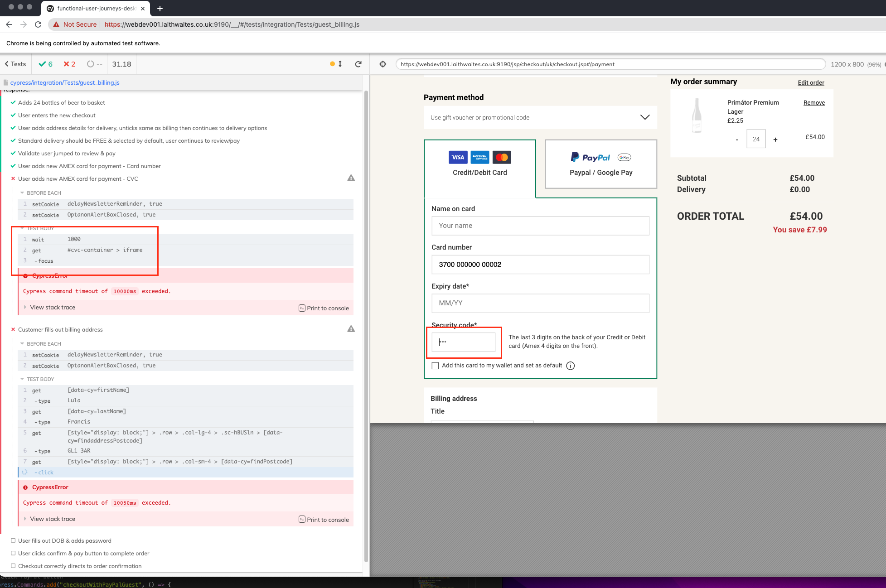Click the Tests back button
886x588 pixels.
tap(15, 64)
